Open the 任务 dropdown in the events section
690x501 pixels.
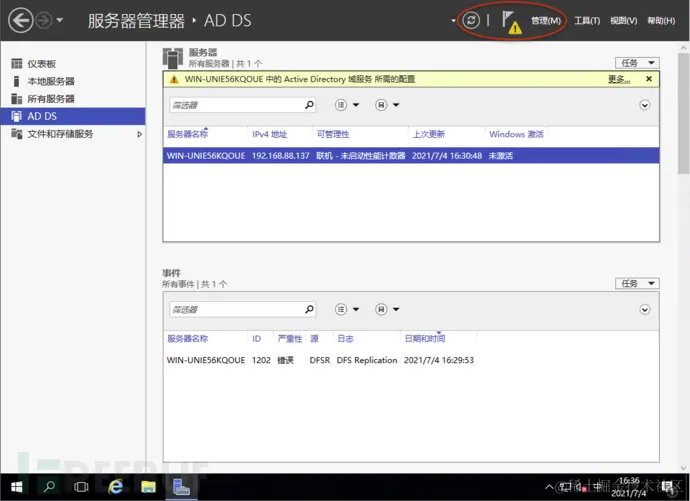point(637,283)
